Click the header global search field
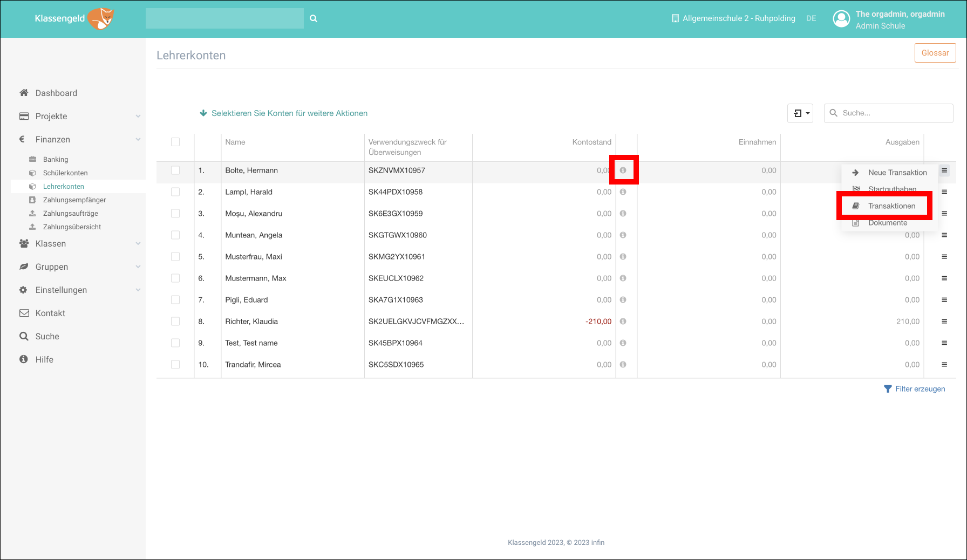 click(x=224, y=18)
